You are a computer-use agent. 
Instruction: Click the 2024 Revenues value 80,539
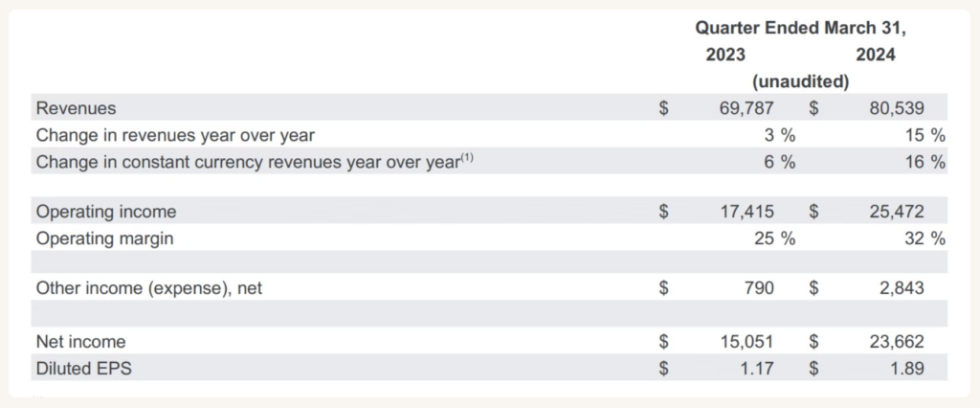tap(896, 108)
